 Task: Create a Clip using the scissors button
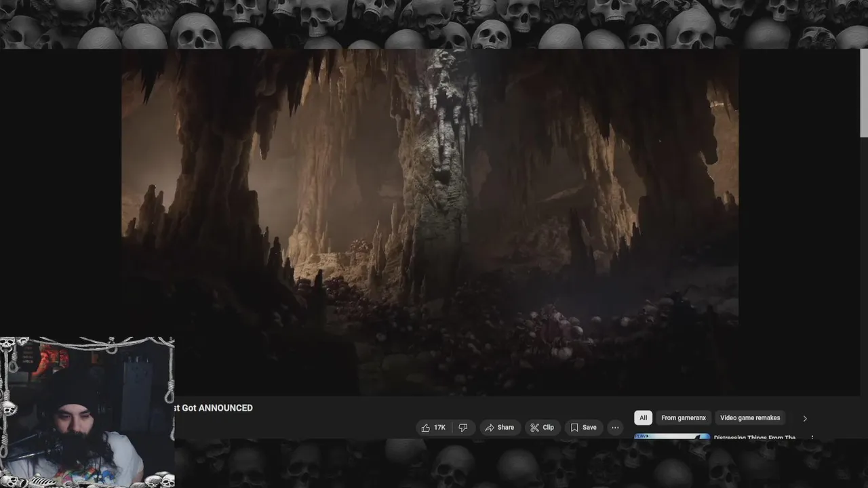pyautogui.click(x=542, y=428)
